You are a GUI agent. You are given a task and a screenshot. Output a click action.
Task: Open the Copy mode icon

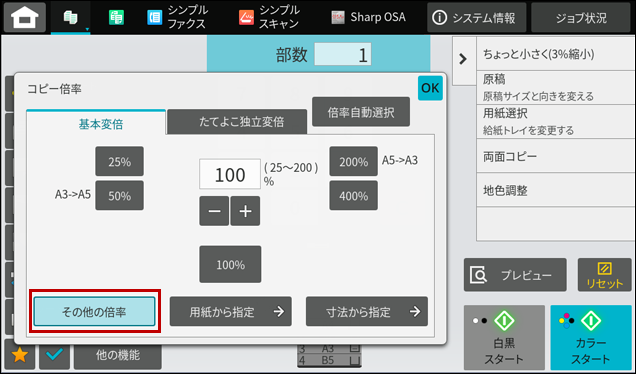71,17
